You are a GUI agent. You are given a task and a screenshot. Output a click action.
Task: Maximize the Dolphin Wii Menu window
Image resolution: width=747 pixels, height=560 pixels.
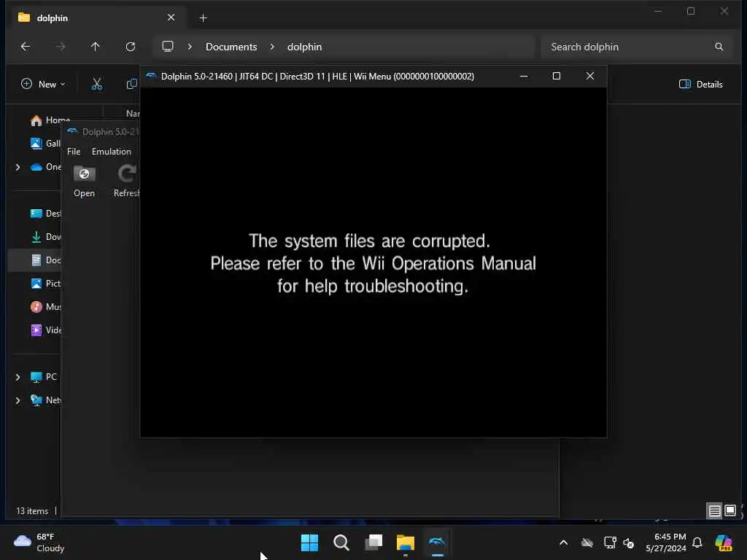click(557, 76)
